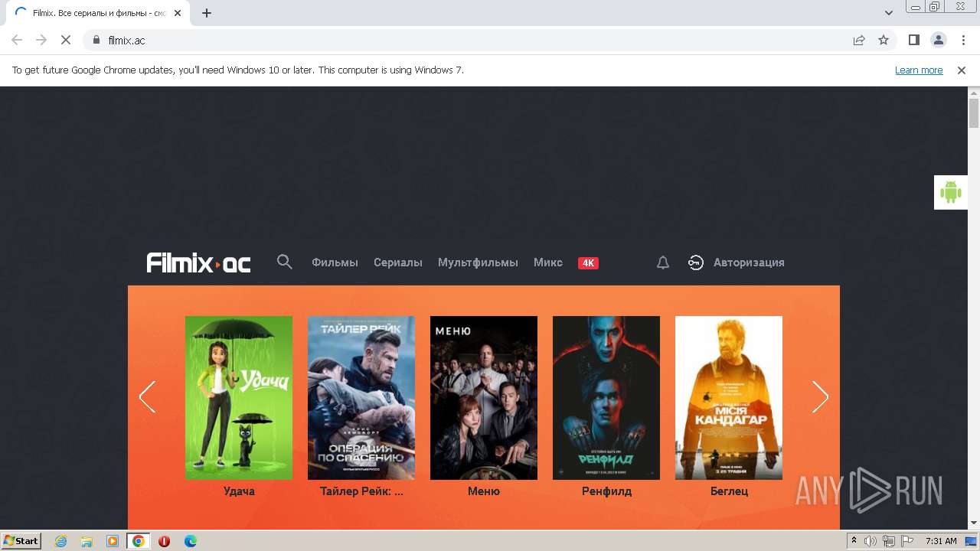Screen dimensions: 980x551
Task: Click the key login icon
Action: [695, 262]
